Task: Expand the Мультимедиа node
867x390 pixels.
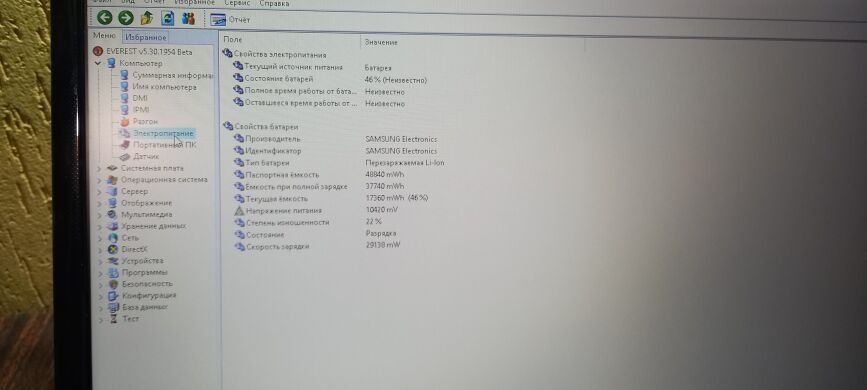Action: click(x=100, y=215)
